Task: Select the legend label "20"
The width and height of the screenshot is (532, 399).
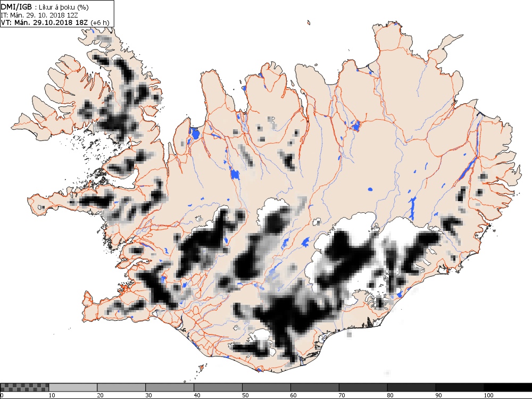Action: (x=100, y=395)
